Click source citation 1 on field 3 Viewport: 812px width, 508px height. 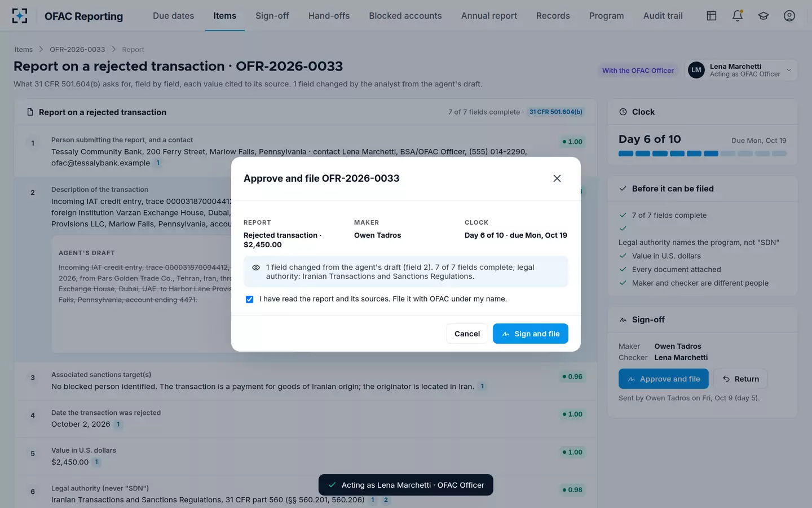coord(482,387)
